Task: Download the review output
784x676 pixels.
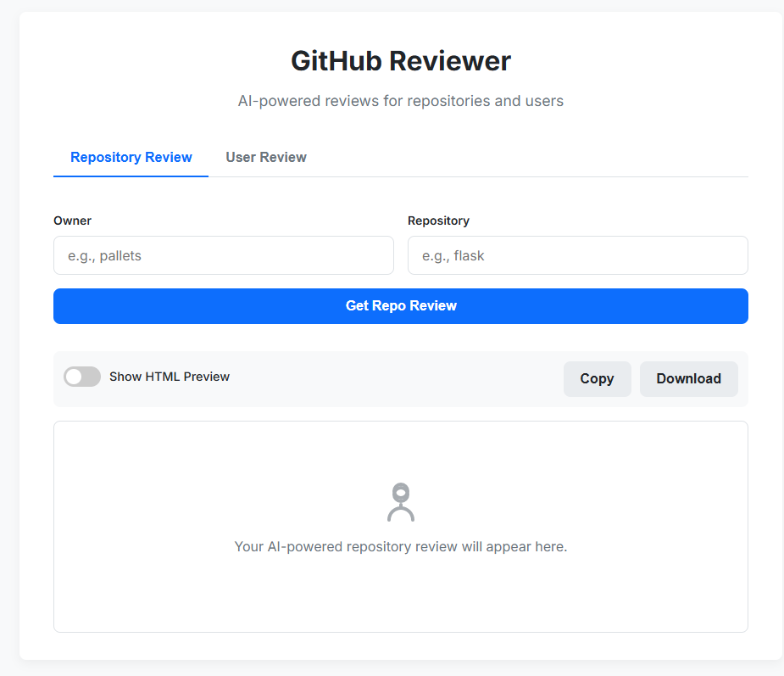Action: pyautogui.click(x=688, y=379)
